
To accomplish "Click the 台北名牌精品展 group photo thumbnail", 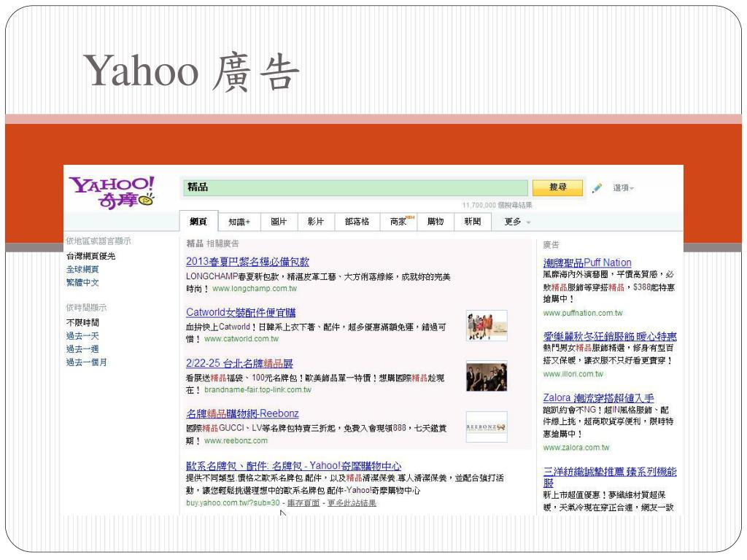I will tap(487, 376).
